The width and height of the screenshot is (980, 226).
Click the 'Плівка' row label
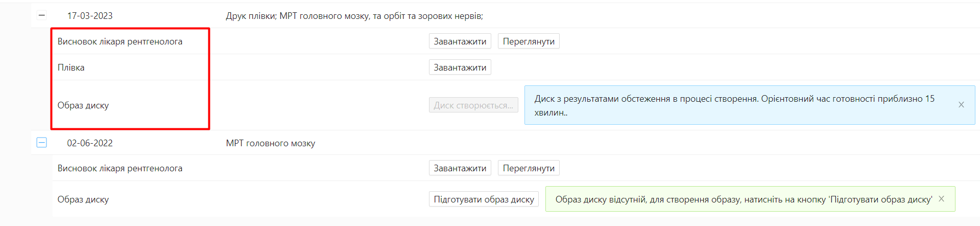pos(71,67)
